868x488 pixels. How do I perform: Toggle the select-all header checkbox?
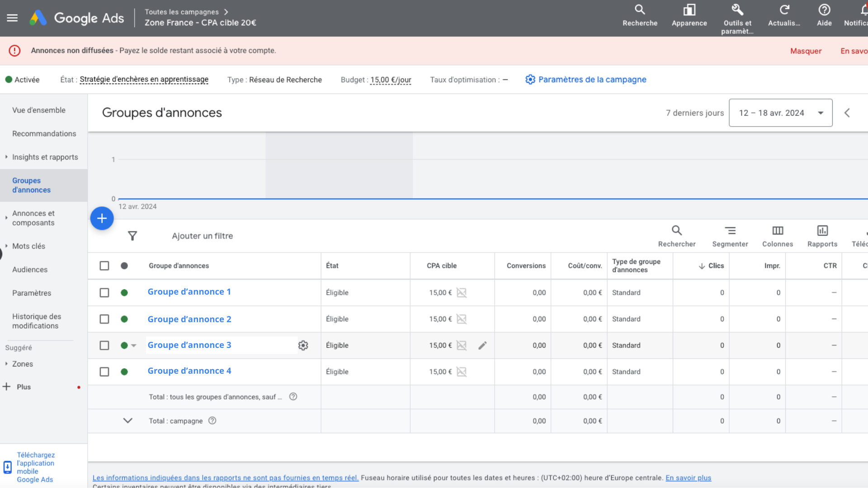coord(104,266)
